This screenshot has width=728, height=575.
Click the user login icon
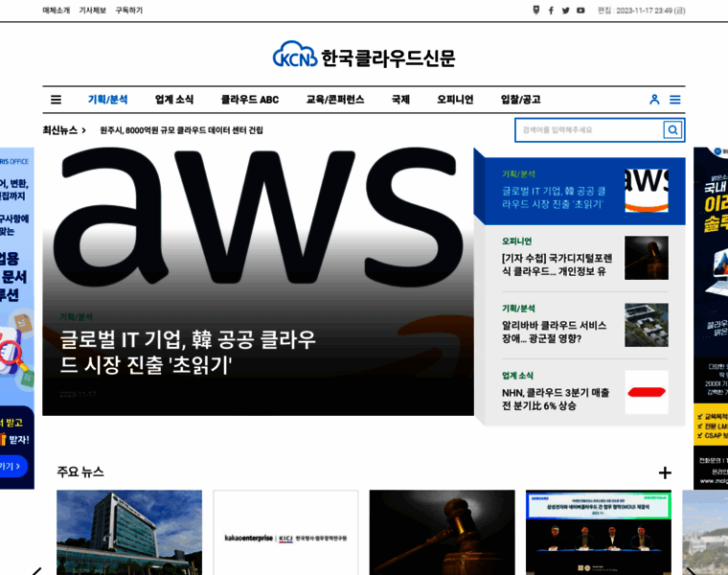[x=654, y=100]
